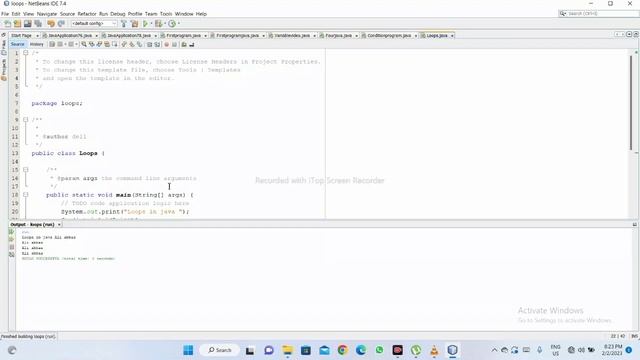Switch to the Conditionprogram.java tab

[x=389, y=36]
